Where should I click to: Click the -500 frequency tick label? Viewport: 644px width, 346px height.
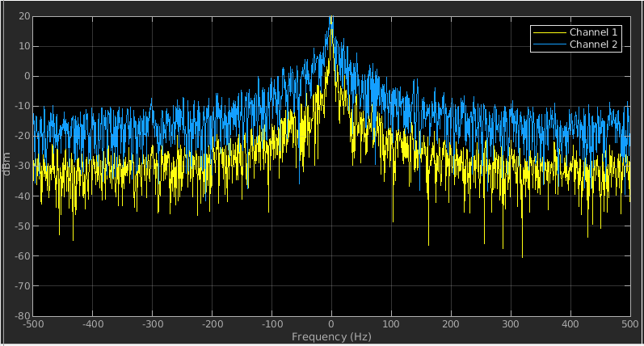[33, 324]
